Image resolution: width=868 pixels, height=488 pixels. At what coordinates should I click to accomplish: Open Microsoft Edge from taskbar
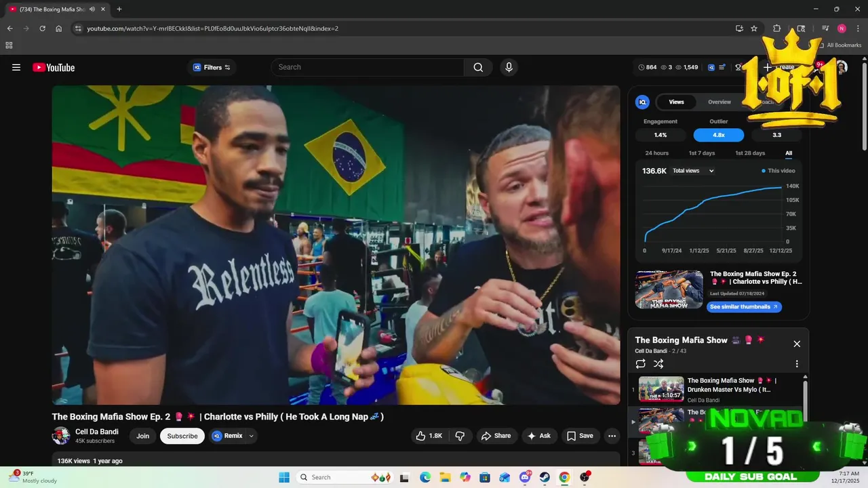(425, 477)
